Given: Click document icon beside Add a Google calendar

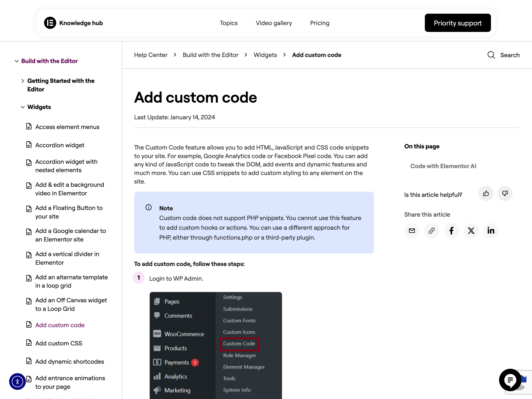Looking at the screenshot, I should coord(29,232).
